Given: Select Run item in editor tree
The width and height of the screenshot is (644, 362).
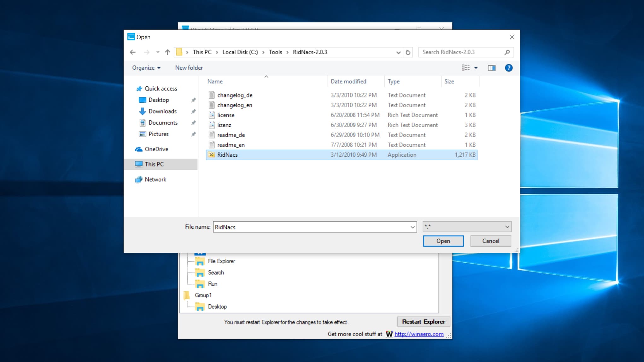Looking at the screenshot, I should click(213, 284).
